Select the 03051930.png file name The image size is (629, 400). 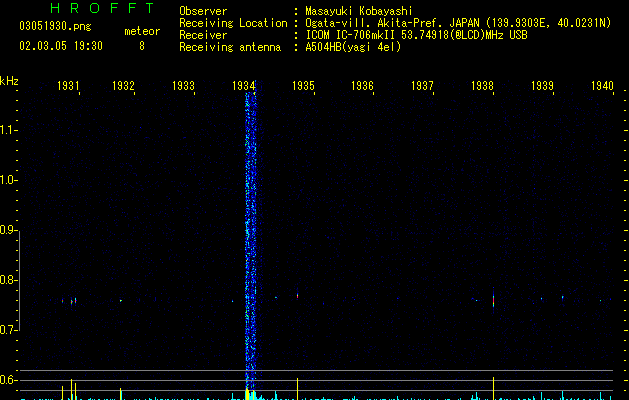point(55,26)
